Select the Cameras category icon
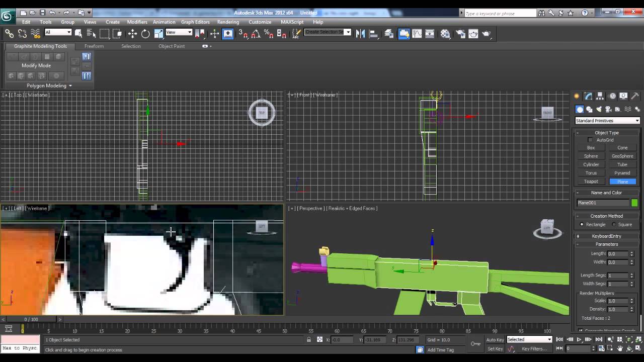The width and height of the screenshot is (644, 362). click(x=608, y=109)
